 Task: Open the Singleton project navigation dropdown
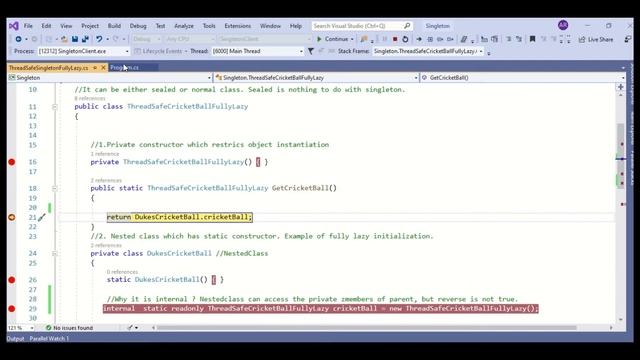point(109,78)
